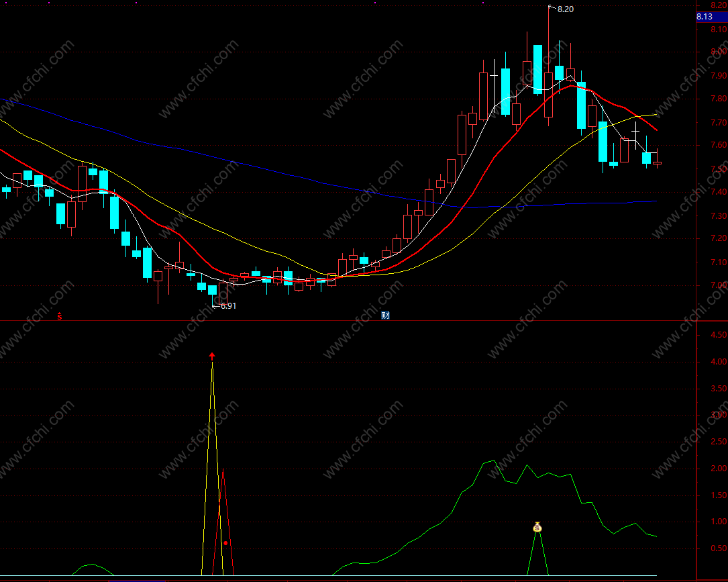
Task: Select the 6.91 low price label
Action: [228, 305]
